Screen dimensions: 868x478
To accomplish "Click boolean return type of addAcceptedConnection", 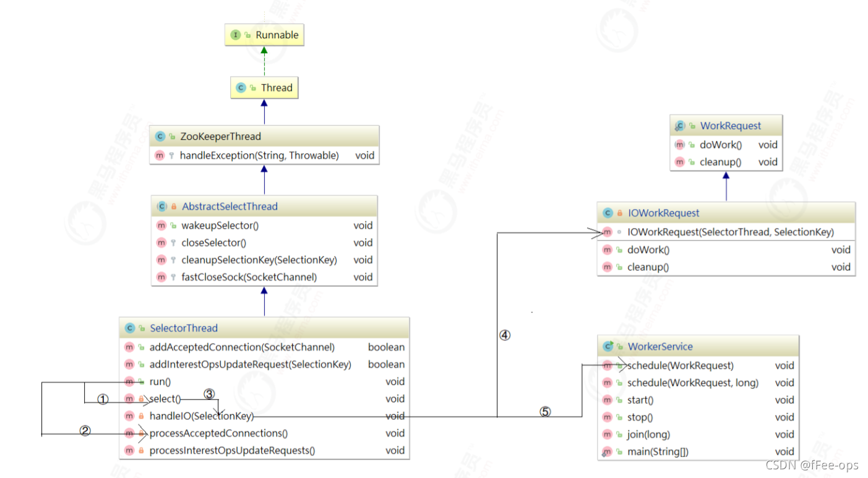I will pyautogui.click(x=386, y=348).
